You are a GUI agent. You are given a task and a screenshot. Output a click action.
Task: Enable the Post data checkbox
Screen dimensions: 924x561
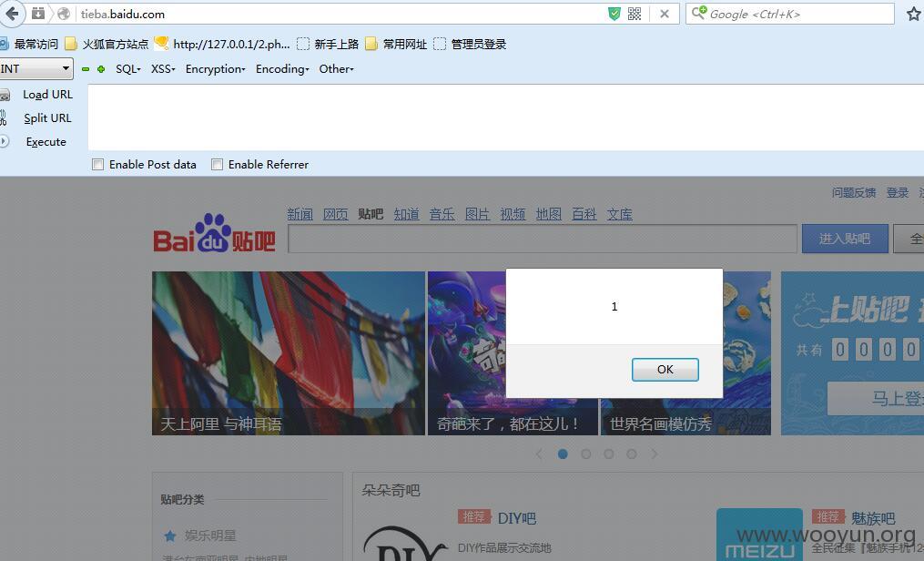click(97, 165)
